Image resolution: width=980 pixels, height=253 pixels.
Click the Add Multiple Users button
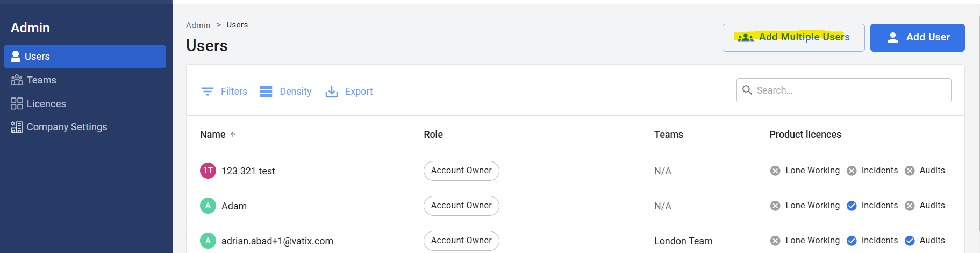coord(793,38)
